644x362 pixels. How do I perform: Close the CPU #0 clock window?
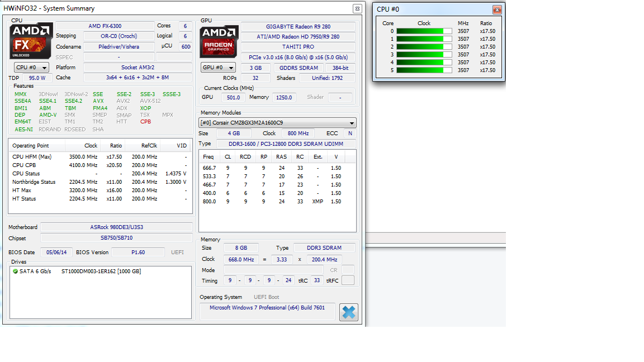[x=497, y=9]
